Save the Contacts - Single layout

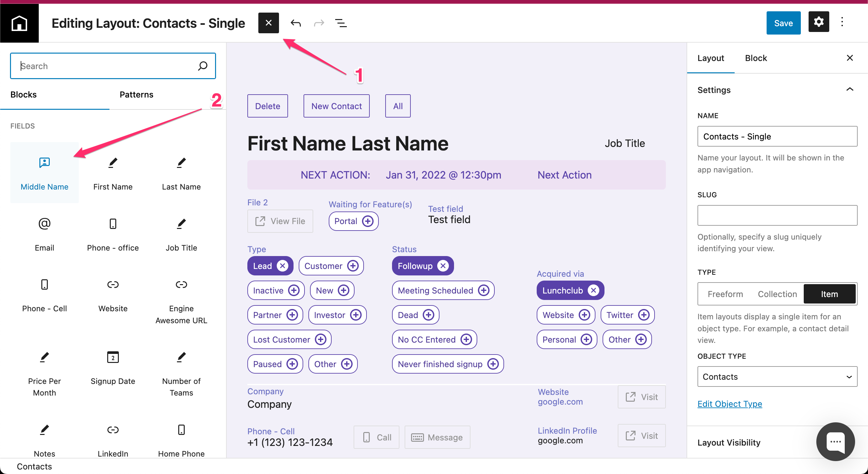pos(783,23)
